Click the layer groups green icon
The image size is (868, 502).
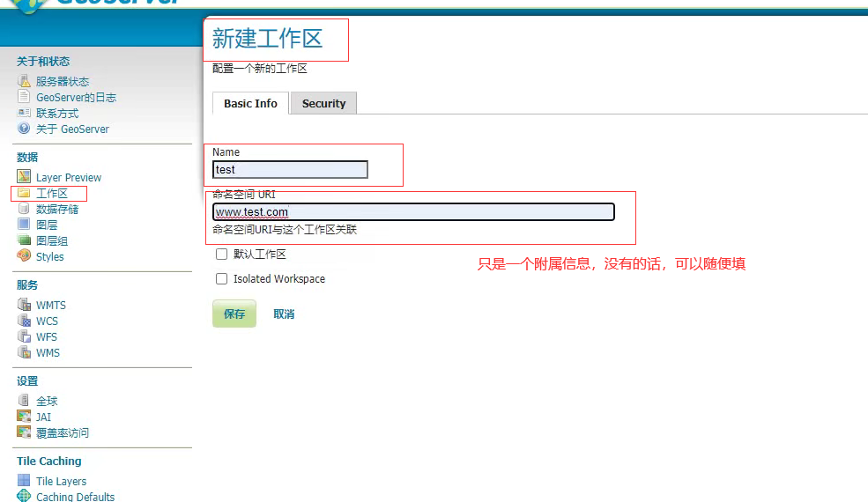click(x=24, y=240)
